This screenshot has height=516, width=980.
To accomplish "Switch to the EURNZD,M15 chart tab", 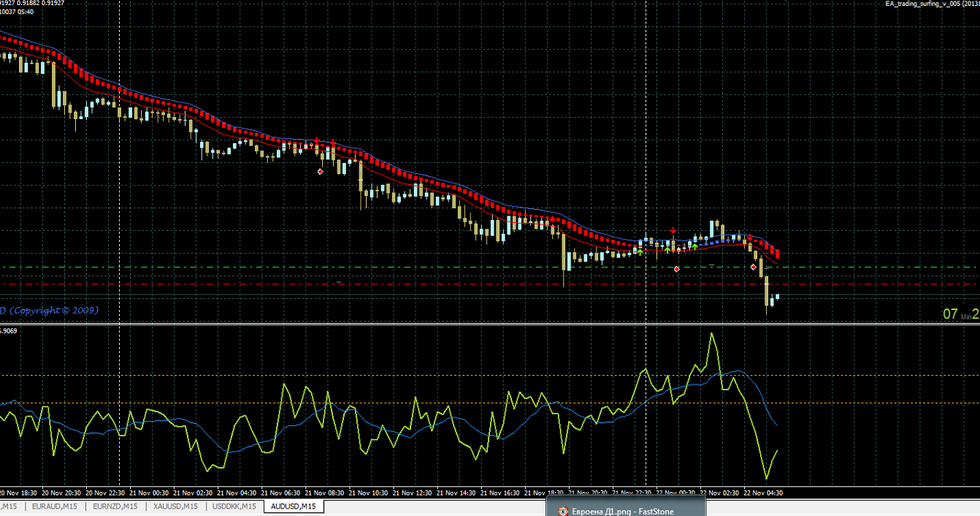I will point(115,506).
